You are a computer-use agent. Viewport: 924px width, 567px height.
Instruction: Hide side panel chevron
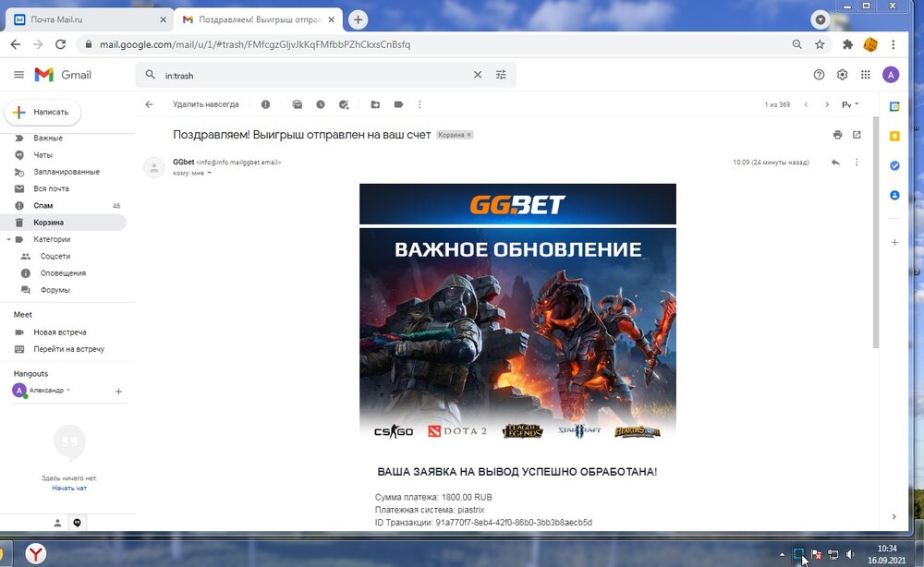tap(894, 516)
